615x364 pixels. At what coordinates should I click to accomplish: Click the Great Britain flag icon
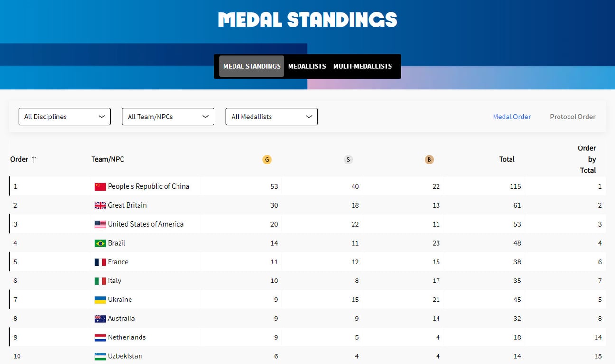(100, 206)
